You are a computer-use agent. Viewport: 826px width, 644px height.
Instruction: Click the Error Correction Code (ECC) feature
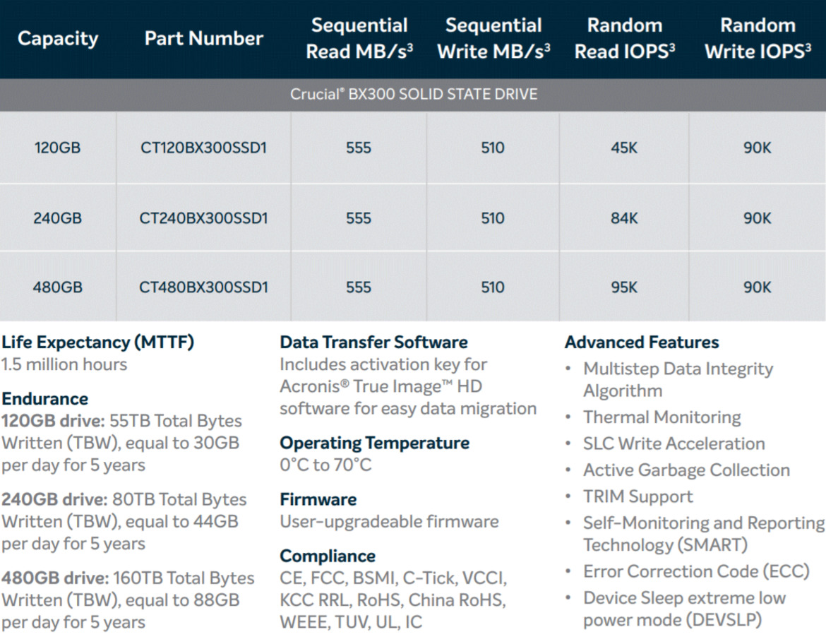pos(696,571)
